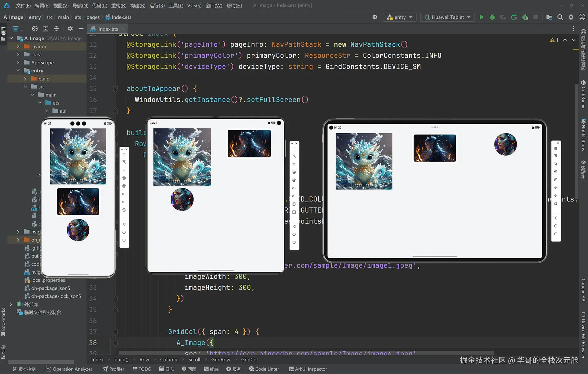Start debugging with the bug icon
The height and width of the screenshot is (374, 588).
coord(492,17)
